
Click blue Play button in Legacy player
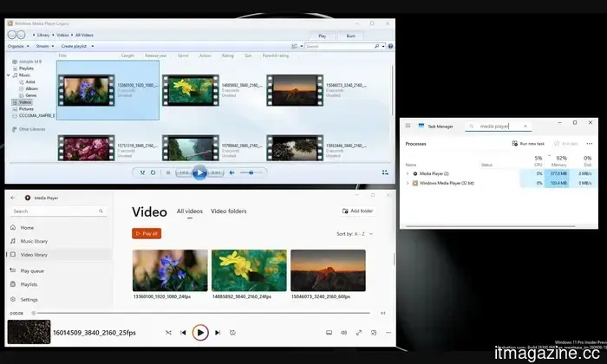click(199, 172)
